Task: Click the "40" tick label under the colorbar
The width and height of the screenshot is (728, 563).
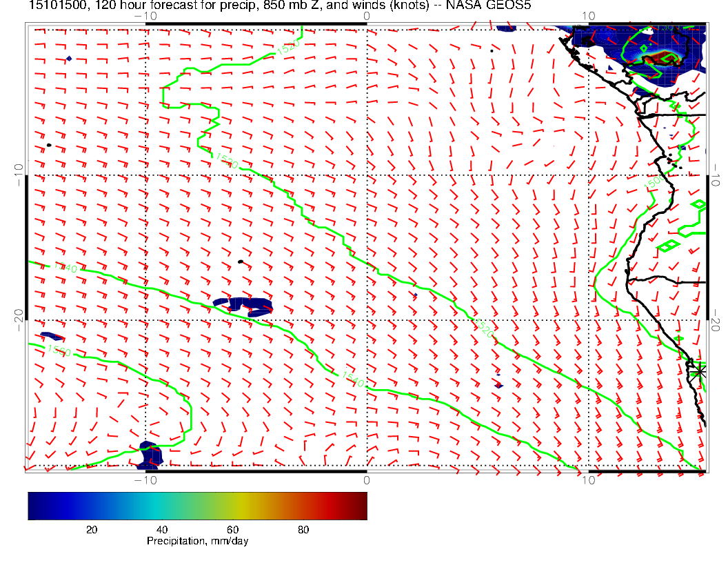Action: (x=161, y=530)
